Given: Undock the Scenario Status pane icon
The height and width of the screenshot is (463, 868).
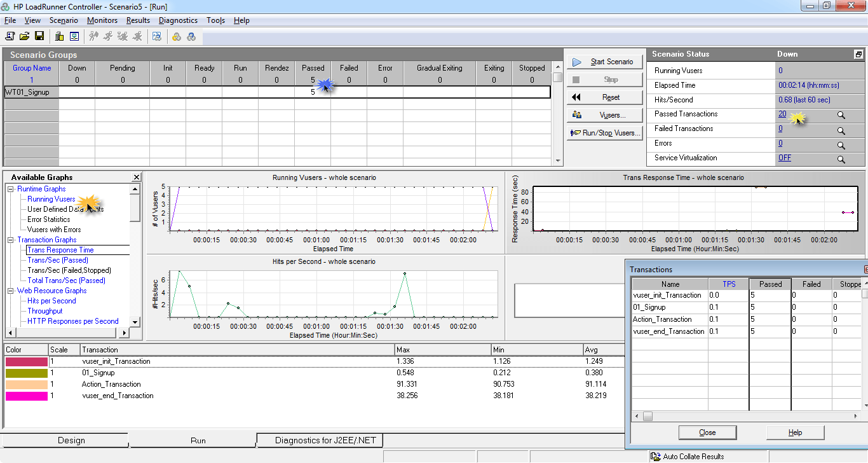Looking at the screenshot, I should [858, 55].
